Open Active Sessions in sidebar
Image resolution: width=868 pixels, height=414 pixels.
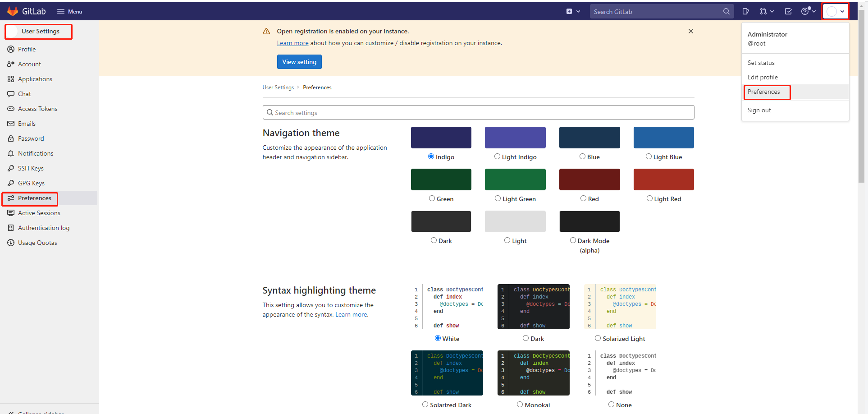point(39,213)
